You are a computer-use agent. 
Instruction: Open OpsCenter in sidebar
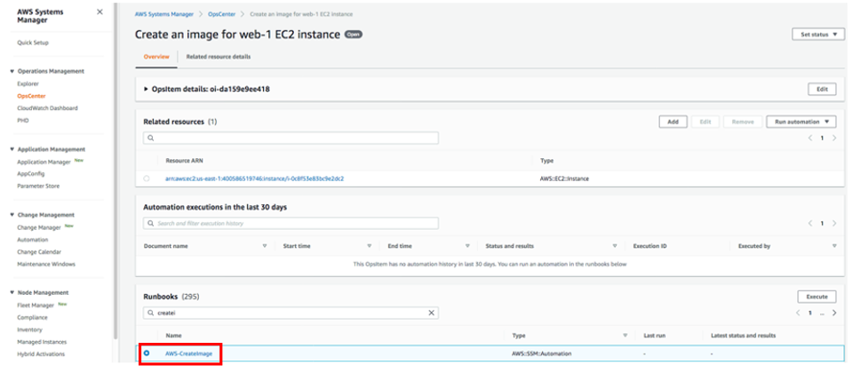[x=31, y=96]
